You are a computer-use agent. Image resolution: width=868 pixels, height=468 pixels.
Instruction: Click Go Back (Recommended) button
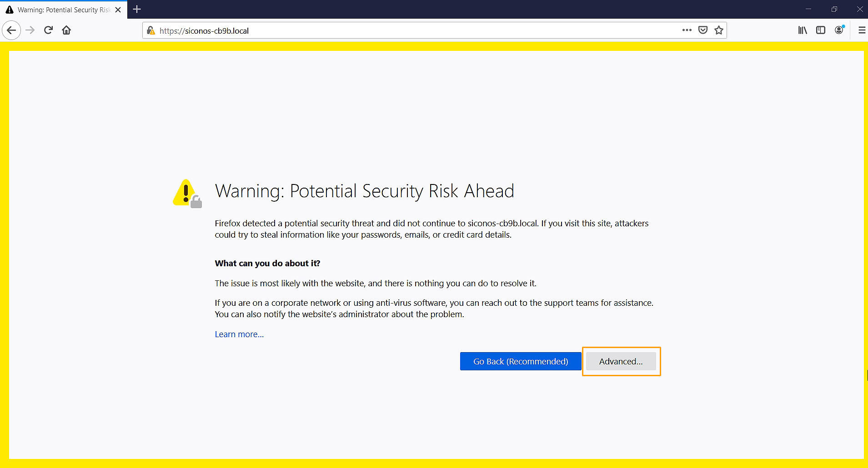pyautogui.click(x=521, y=362)
